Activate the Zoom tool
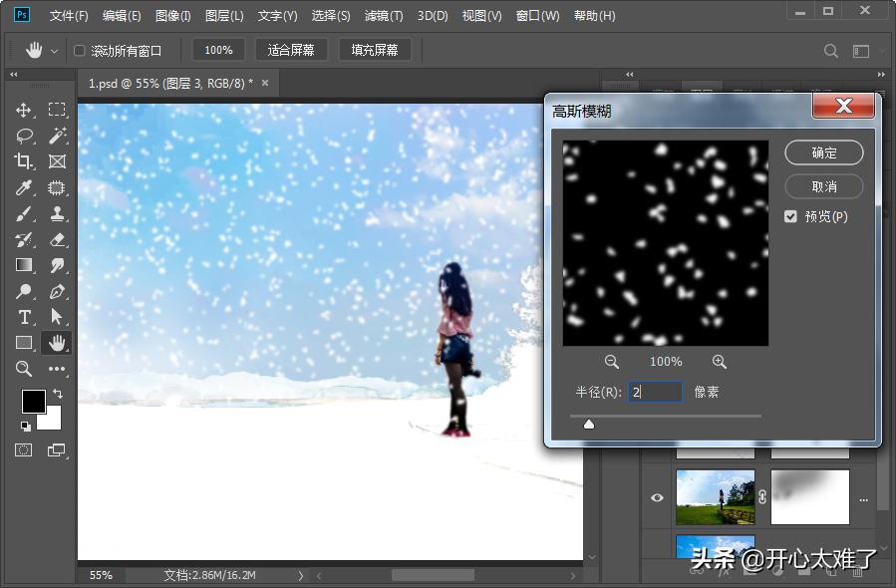Image resolution: width=896 pixels, height=588 pixels. (x=23, y=369)
